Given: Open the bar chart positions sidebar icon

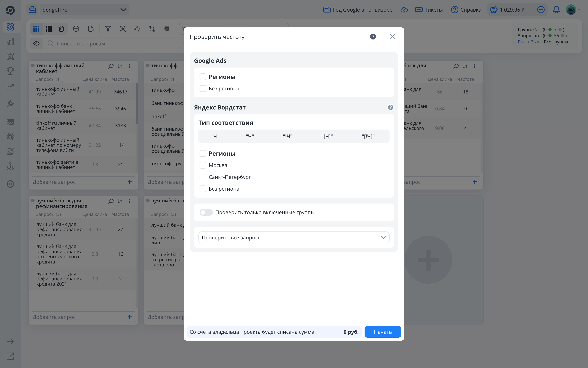Looking at the screenshot, I should [10, 42].
